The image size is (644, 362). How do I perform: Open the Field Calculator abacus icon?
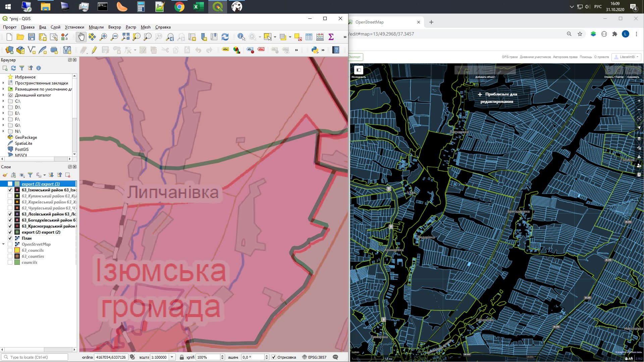(x=320, y=37)
